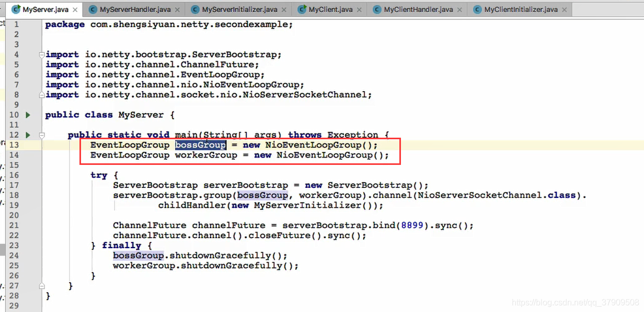Close the MyServer.java tab

pyautogui.click(x=75, y=10)
